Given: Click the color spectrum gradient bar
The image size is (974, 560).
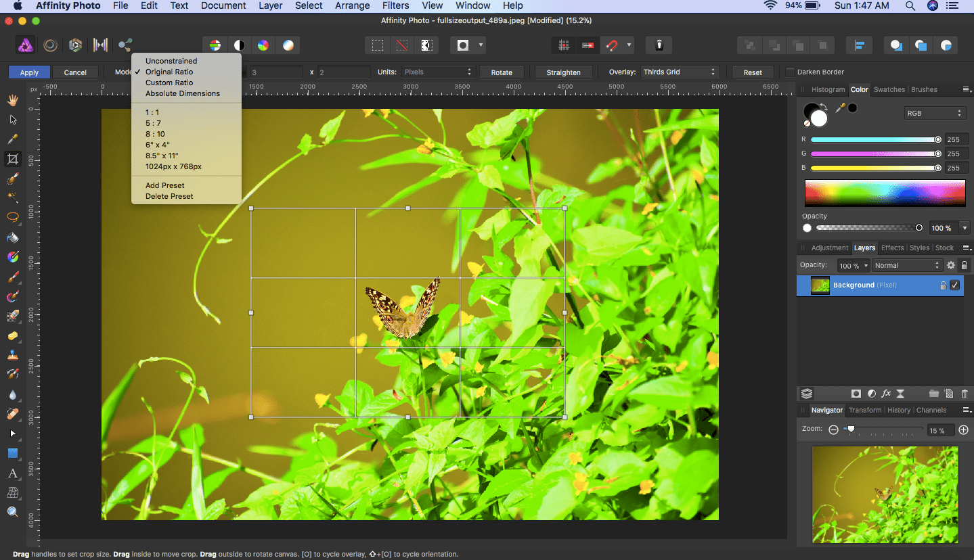Looking at the screenshot, I should [885, 193].
